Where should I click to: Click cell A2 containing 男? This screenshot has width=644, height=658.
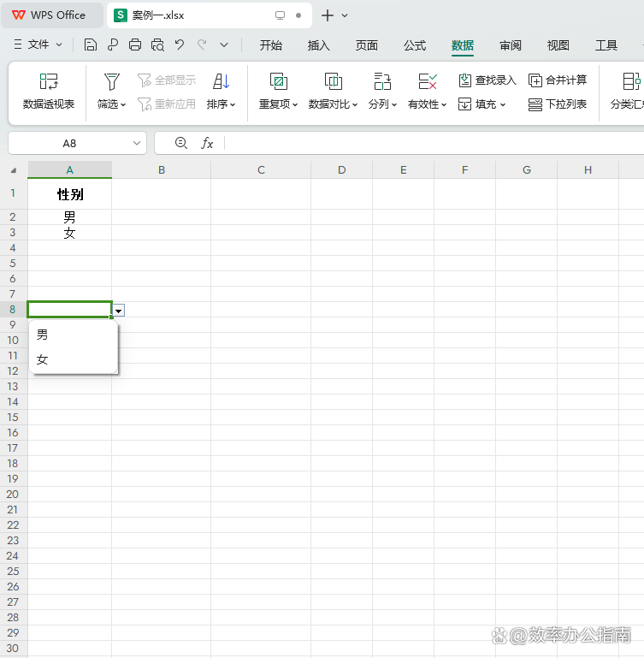coord(69,217)
